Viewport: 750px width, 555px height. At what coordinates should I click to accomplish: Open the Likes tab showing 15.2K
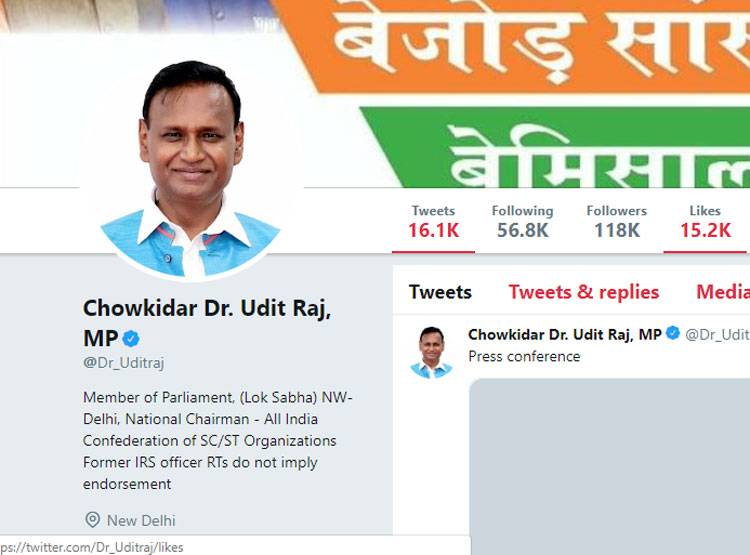(706, 222)
